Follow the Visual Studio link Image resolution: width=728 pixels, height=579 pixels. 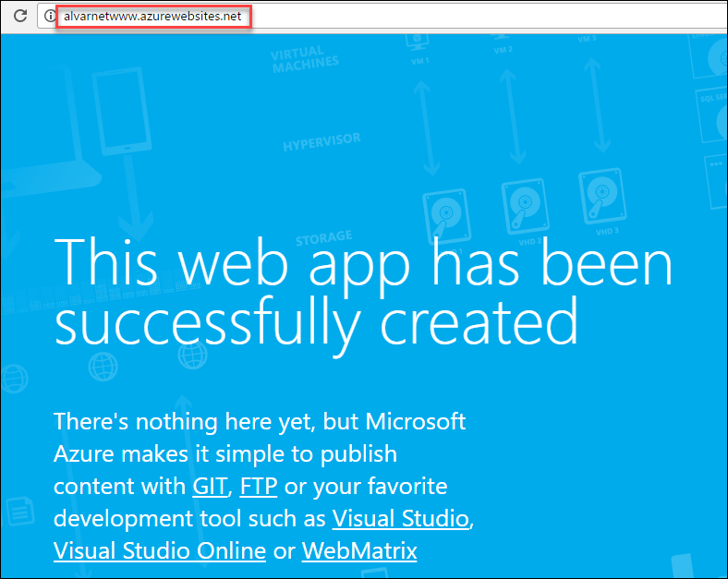401,518
